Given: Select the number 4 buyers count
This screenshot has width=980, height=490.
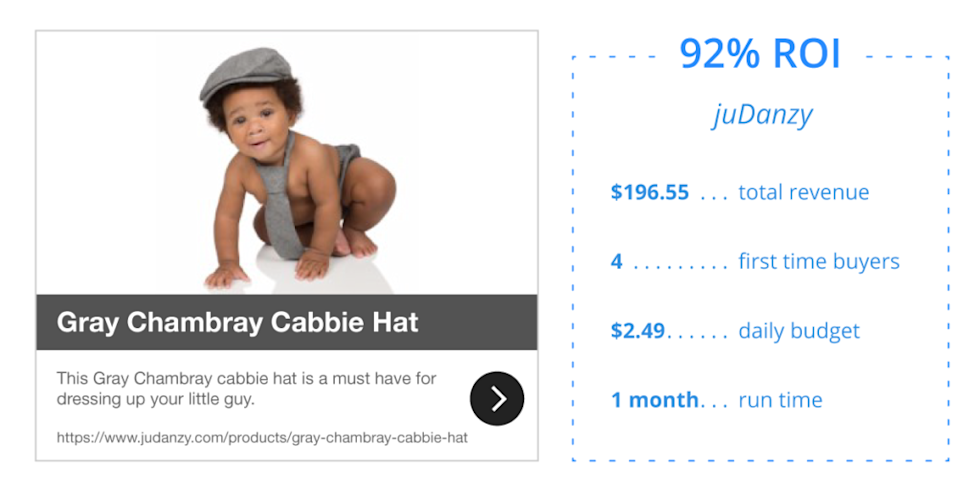Looking at the screenshot, I should click(x=617, y=262).
